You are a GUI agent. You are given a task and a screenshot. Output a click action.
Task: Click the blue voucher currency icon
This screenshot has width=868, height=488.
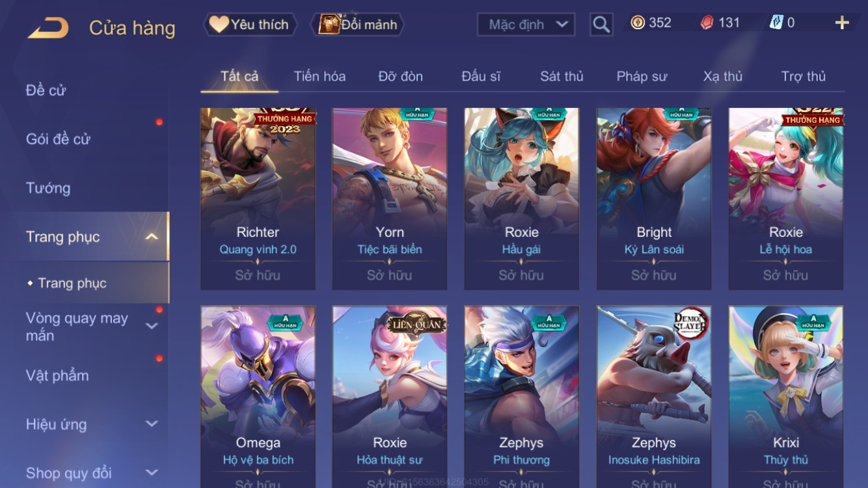coord(776,23)
